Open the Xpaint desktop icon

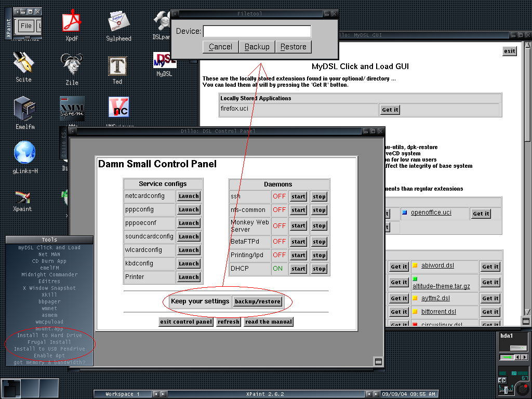coord(22,197)
